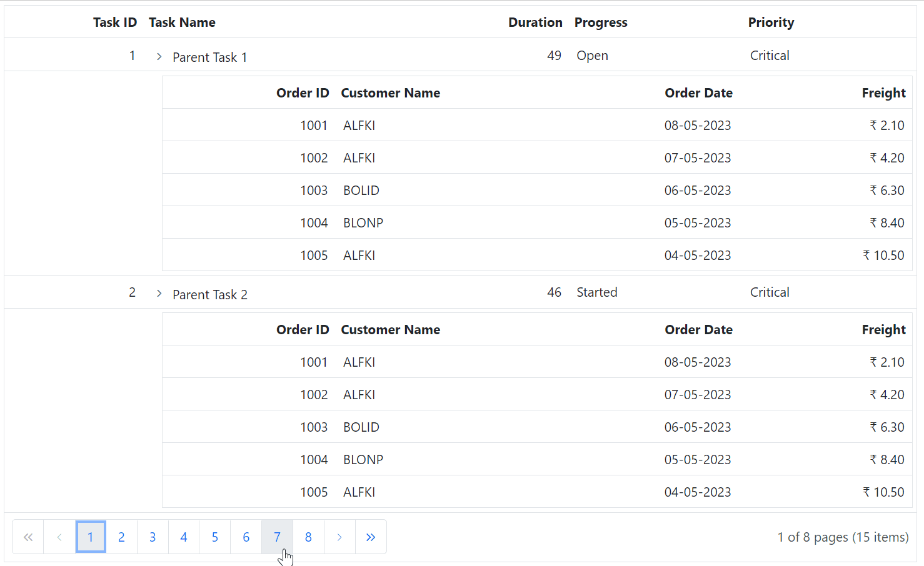Sort by the Priority column header
Image resolution: width=924 pixels, height=566 pixels.
pos(771,22)
